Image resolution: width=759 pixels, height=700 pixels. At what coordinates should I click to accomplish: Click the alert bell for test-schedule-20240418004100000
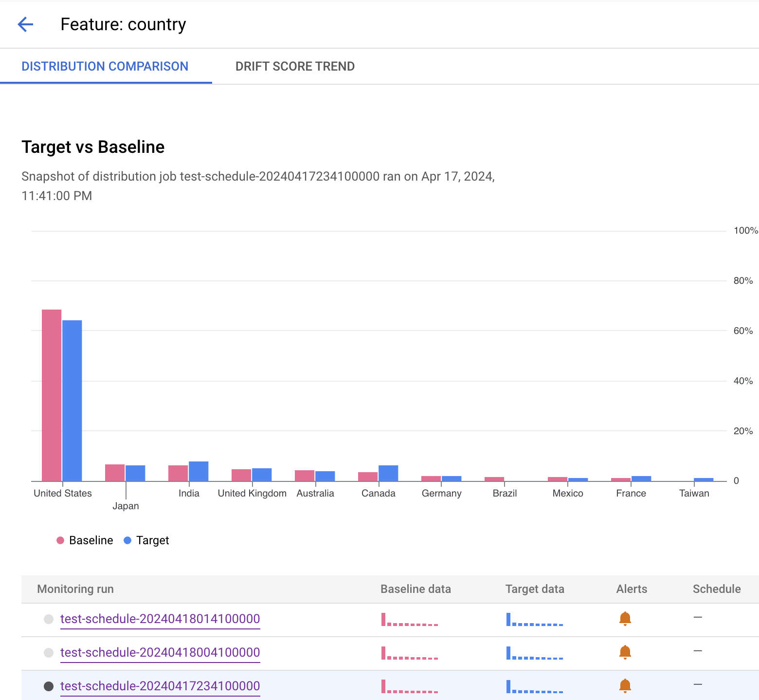[625, 653]
